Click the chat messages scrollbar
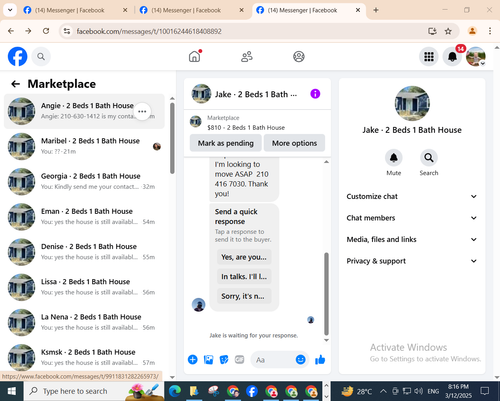 tap(326, 293)
